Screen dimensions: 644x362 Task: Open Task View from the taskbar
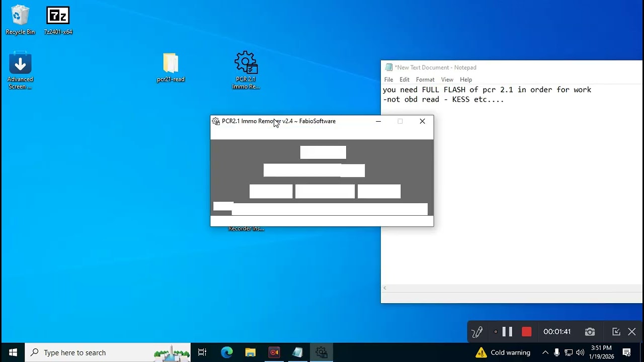point(202,352)
